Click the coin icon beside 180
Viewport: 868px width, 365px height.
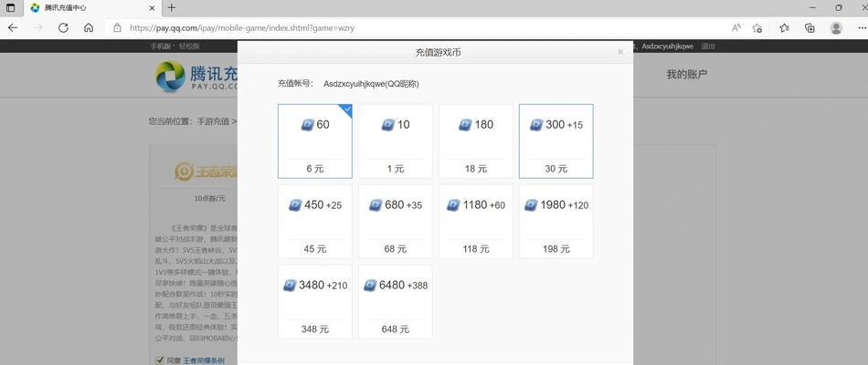(465, 125)
